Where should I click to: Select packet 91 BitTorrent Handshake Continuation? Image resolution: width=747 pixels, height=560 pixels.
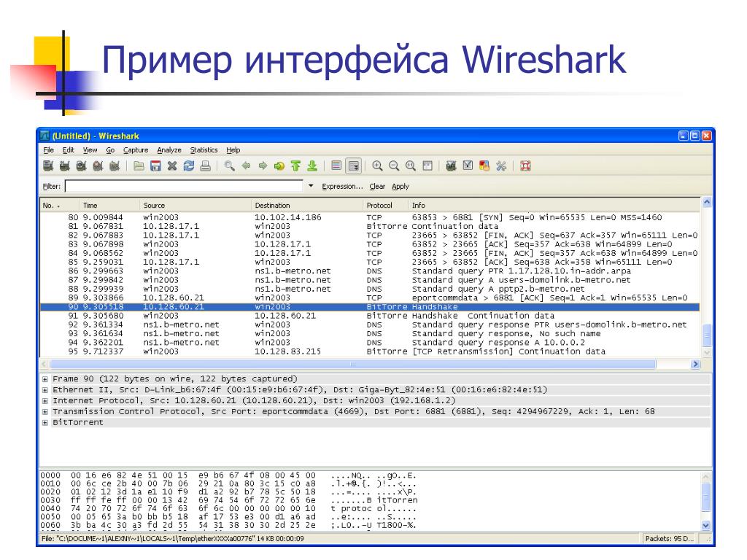pos(370,316)
